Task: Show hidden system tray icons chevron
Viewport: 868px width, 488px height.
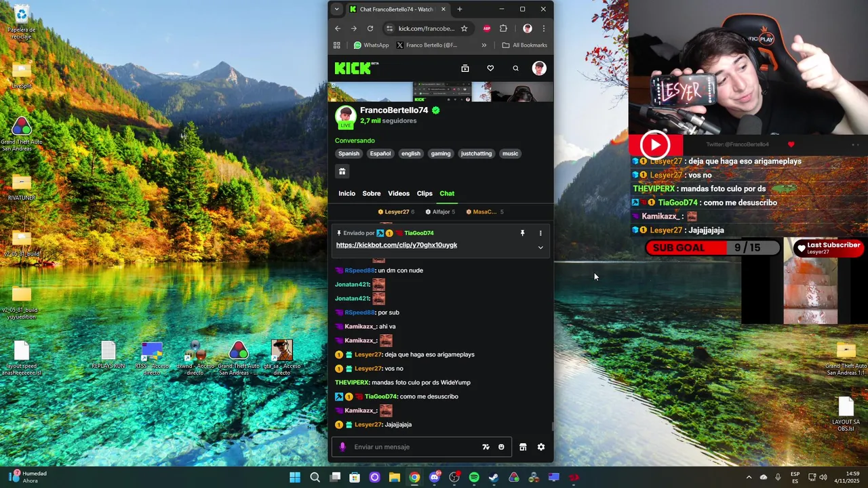Action: (x=749, y=477)
